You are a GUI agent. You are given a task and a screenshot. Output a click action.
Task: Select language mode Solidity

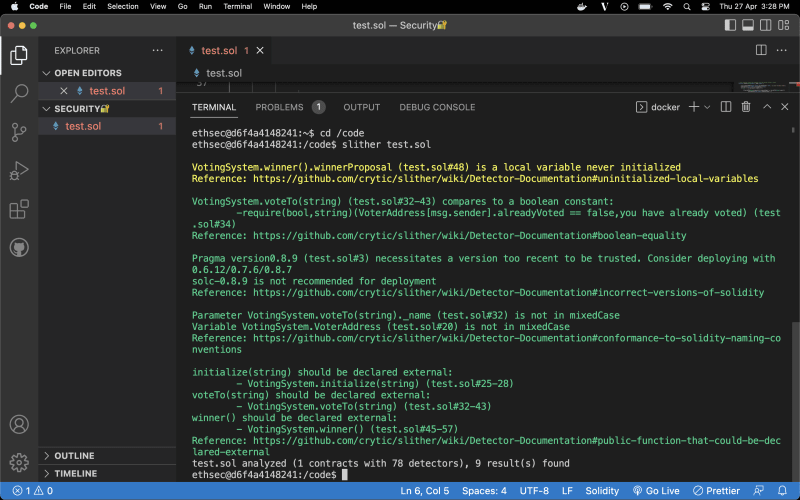coord(602,491)
